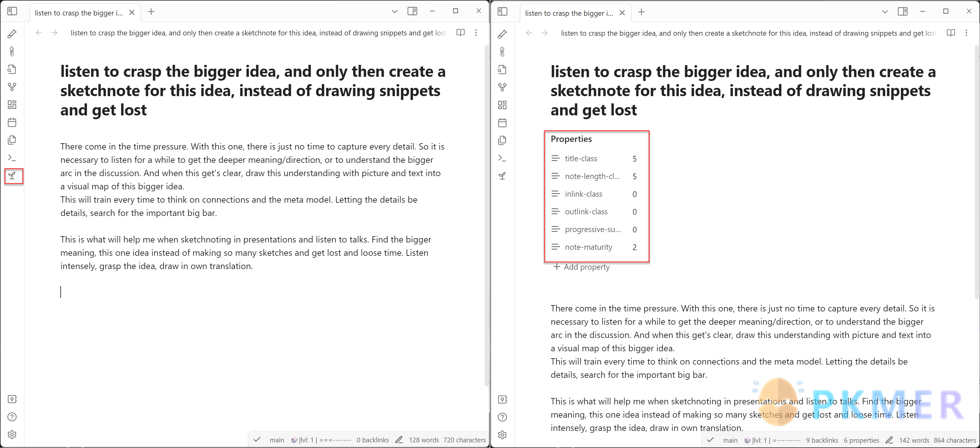
Task: Click the sprout note-gardening icon in left window
Action: (x=12, y=175)
